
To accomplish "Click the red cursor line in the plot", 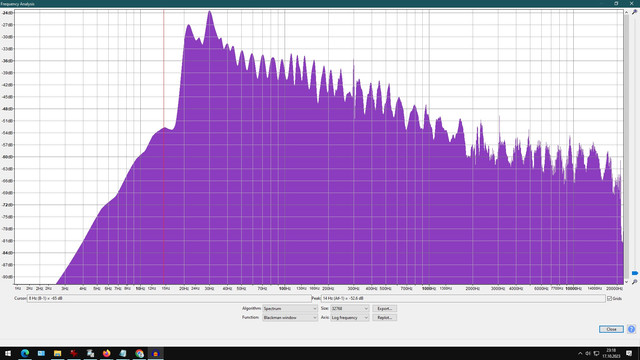I will tap(164, 147).
